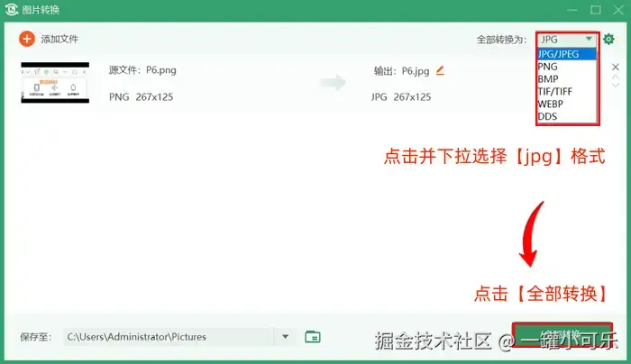
Task: Click the output size text JPG 267x125
Action: pyautogui.click(x=401, y=97)
